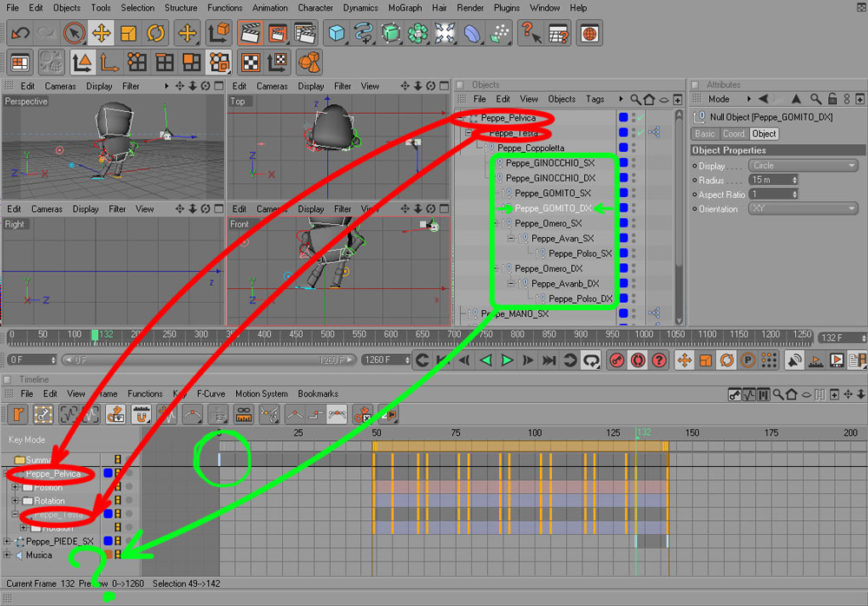Click the record keyframe button
The image size is (868, 606).
coord(616,360)
